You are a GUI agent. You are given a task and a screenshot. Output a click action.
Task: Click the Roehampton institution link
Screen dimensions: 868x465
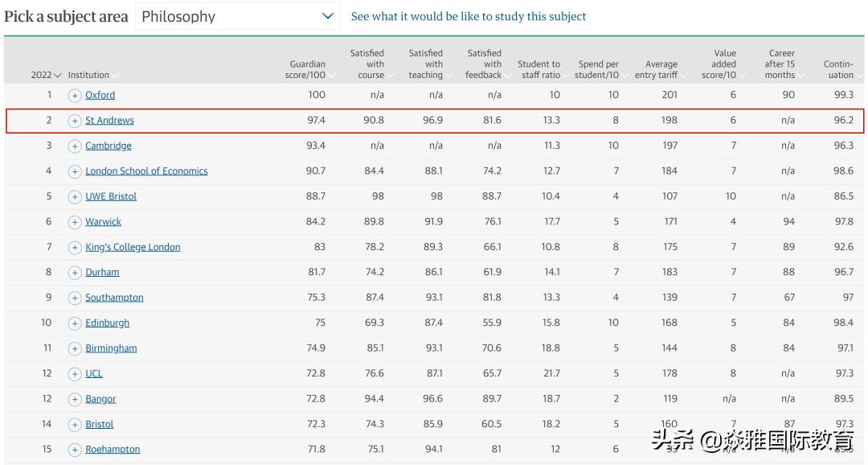[113, 450]
